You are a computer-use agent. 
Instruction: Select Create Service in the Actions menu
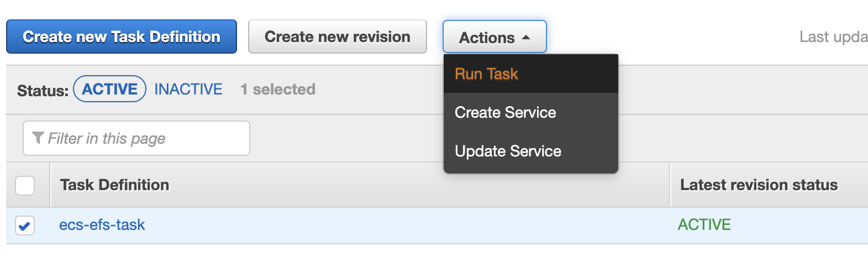(x=505, y=113)
